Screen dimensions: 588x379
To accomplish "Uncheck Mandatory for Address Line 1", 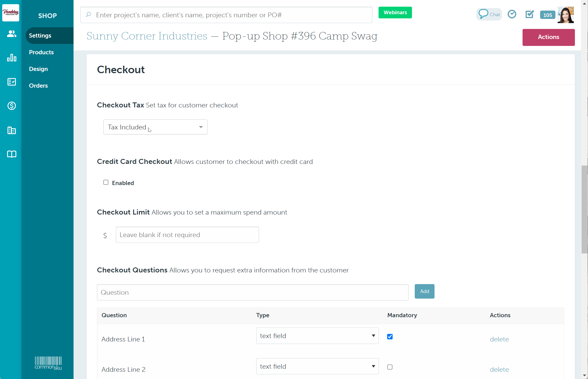I will pyautogui.click(x=390, y=337).
